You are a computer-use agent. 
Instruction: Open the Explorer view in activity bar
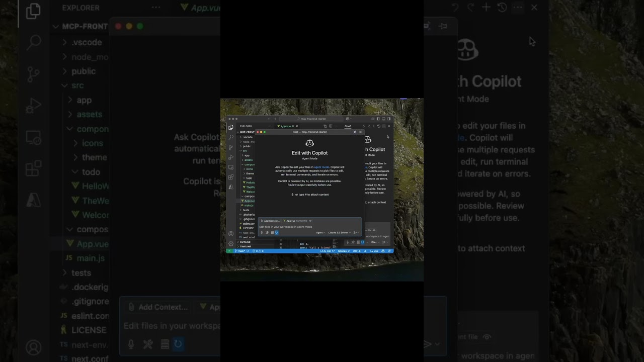[x=231, y=127]
